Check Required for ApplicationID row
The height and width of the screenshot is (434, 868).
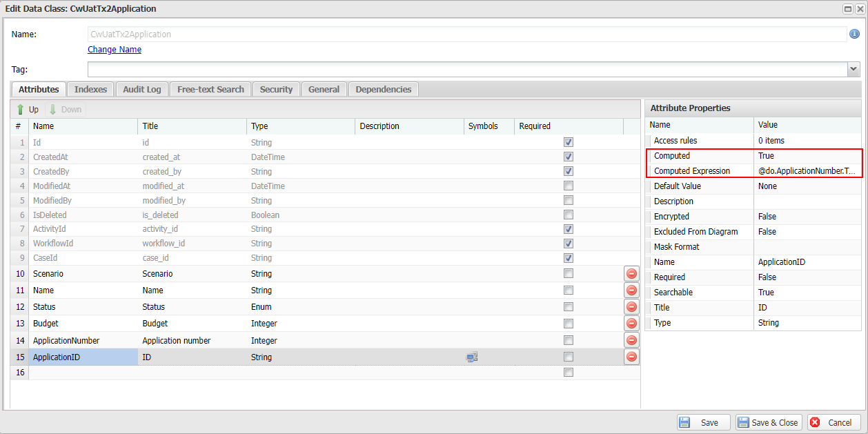pos(569,357)
